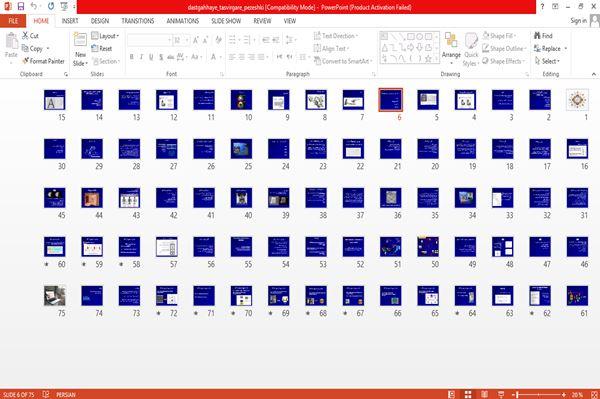Select slide 75 thumbnail
600x399 pixels.
pos(55,295)
